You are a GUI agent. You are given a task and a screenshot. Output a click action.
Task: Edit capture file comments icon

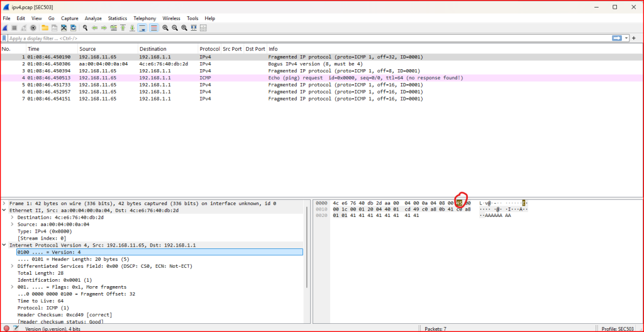16,328
